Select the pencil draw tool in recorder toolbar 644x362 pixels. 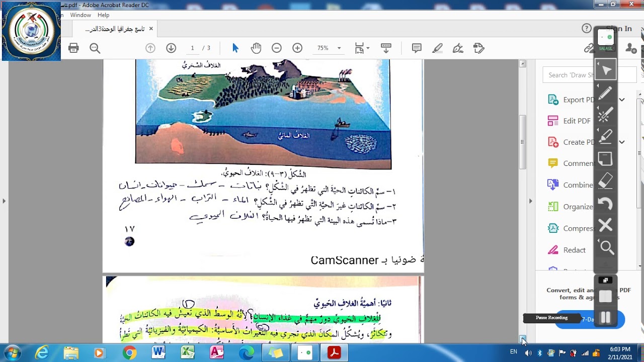[606, 93]
